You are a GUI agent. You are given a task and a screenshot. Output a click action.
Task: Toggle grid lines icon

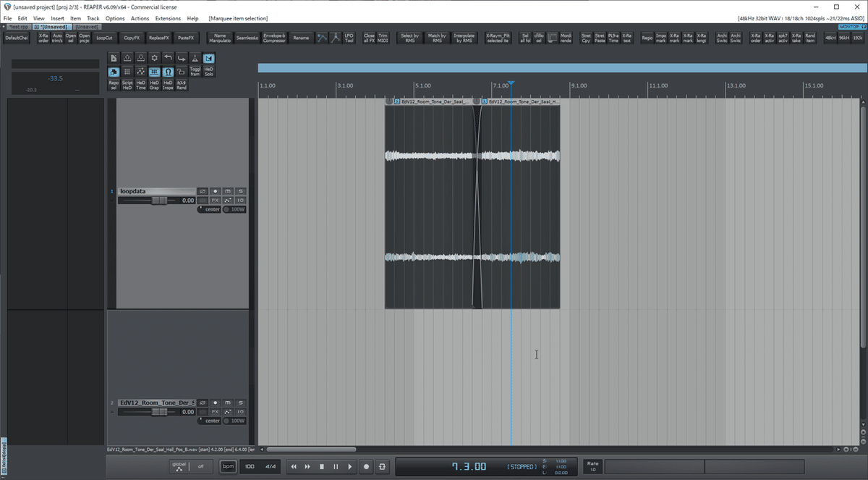point(154,72)
